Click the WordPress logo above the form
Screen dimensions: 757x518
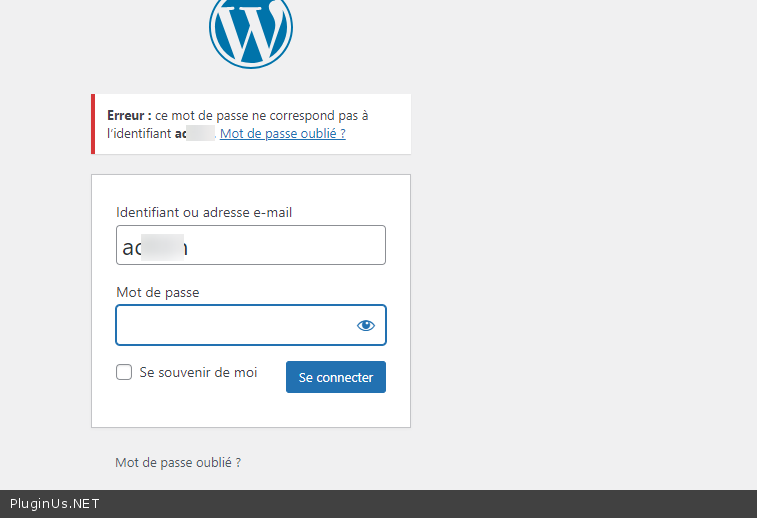251,30
